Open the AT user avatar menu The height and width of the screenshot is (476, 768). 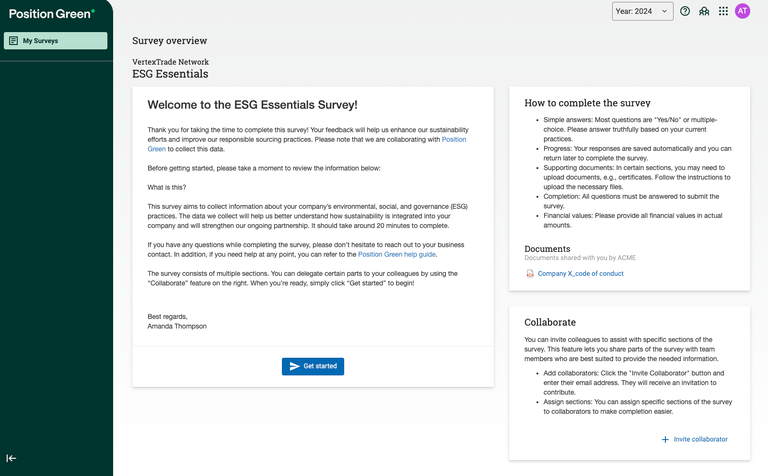click(x=742, y=11)
